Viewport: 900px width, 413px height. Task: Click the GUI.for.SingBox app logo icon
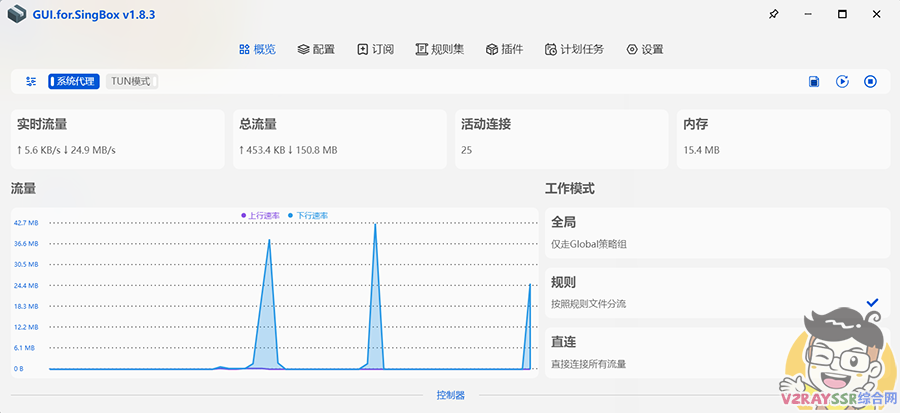click(17, 14)
